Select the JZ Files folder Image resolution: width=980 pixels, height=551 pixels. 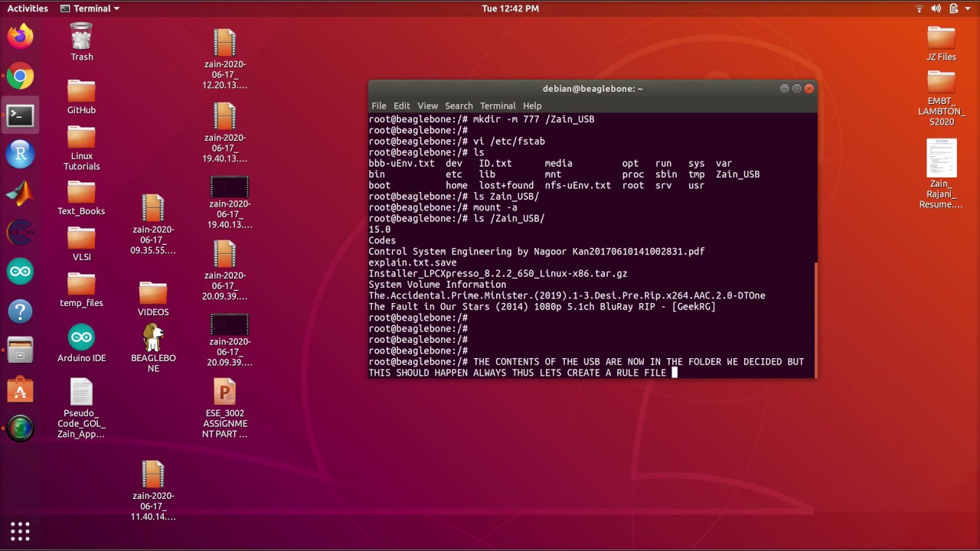[941, 44]
